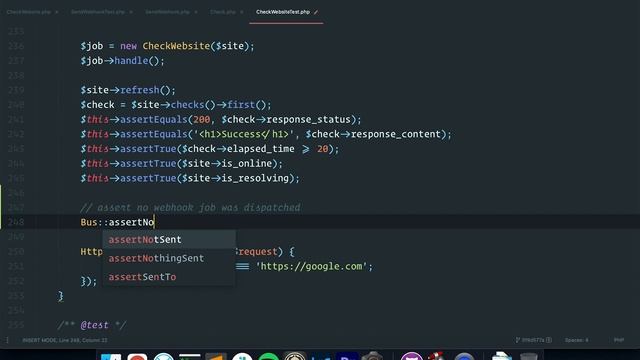Viewport: 640px width, 360px height.
Task: Click the 'https://google.com' string literal
Action: pos(311,267)
